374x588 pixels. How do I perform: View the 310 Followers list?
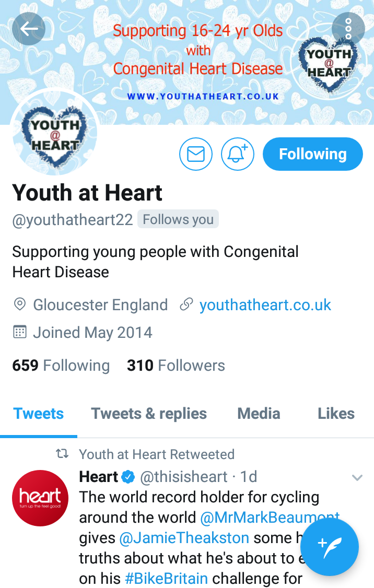(x=176, y=365)
